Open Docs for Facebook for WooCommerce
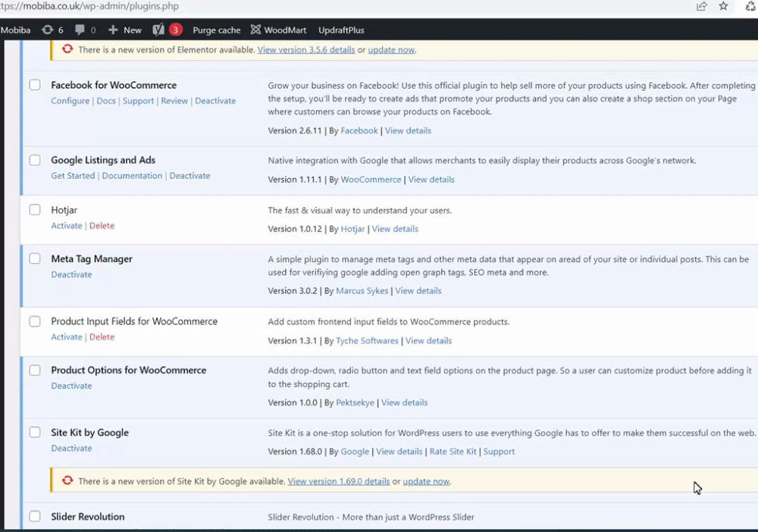The width and height of the screenshot is (758, 532). click(x=106, y=101)
